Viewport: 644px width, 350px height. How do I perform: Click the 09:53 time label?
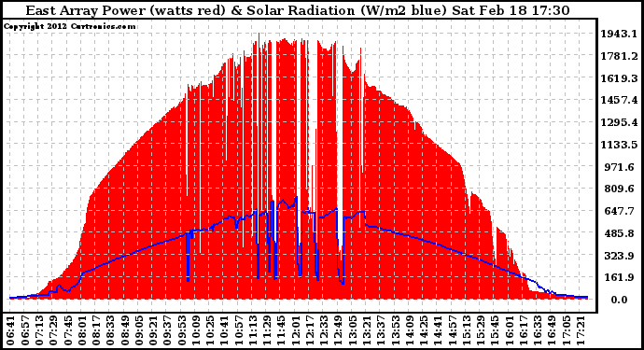[x=181, y=330]
